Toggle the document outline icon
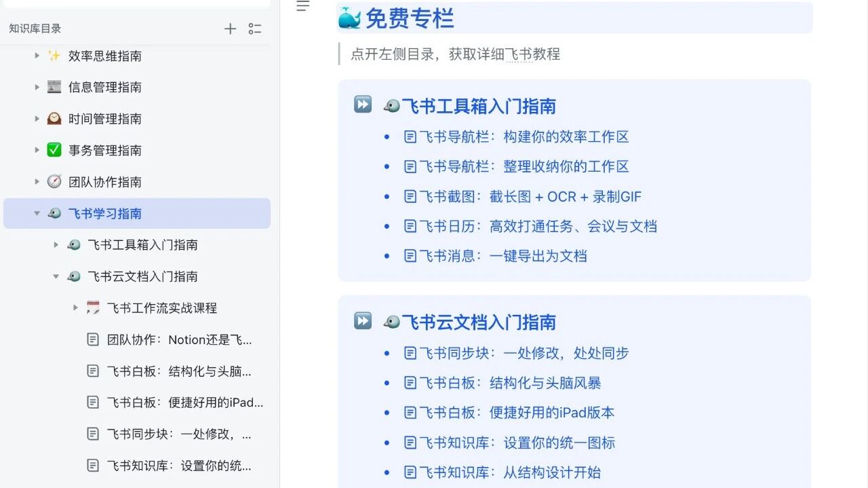 pos(303,6)
